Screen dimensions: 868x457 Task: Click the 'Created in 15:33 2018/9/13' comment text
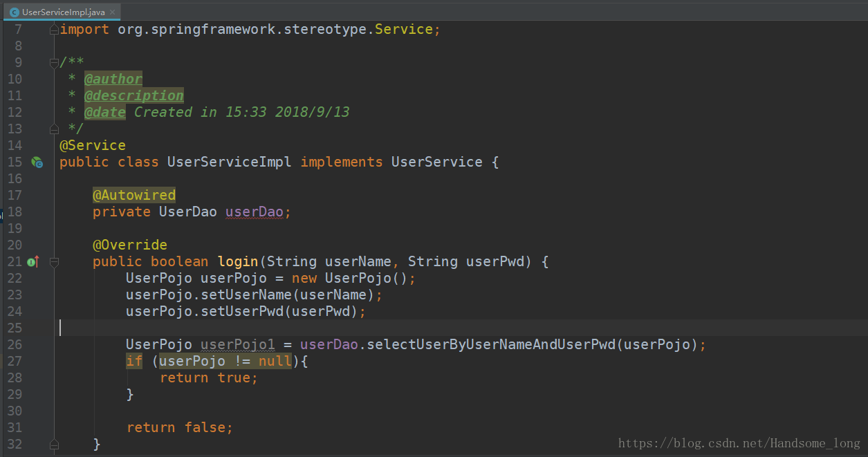point(242,112)
